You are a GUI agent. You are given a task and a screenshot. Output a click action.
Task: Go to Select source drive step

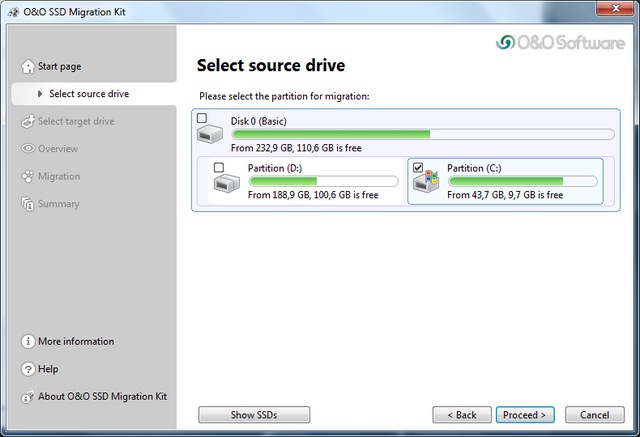(x=94, y=94)
